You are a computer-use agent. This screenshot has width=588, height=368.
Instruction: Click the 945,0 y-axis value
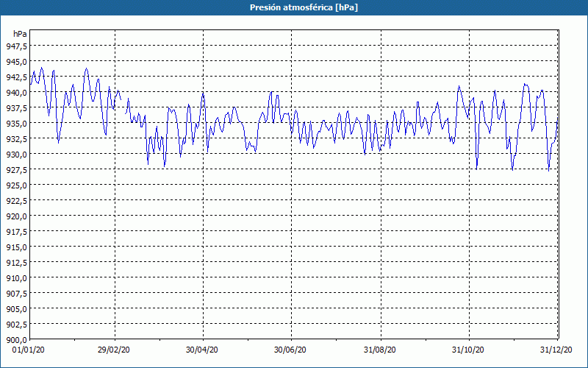(16, 61)
